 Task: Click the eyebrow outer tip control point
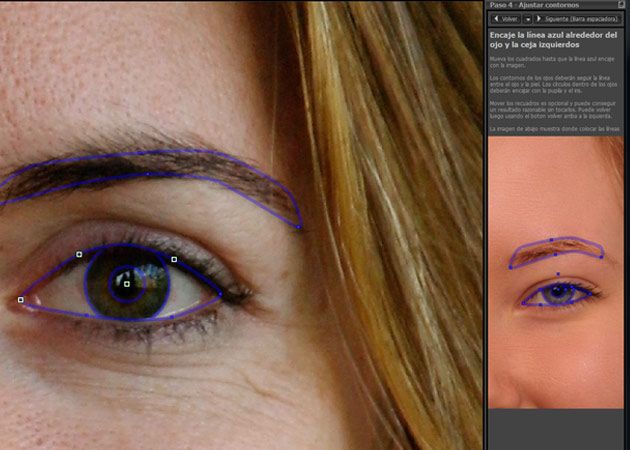pos(299,227)
